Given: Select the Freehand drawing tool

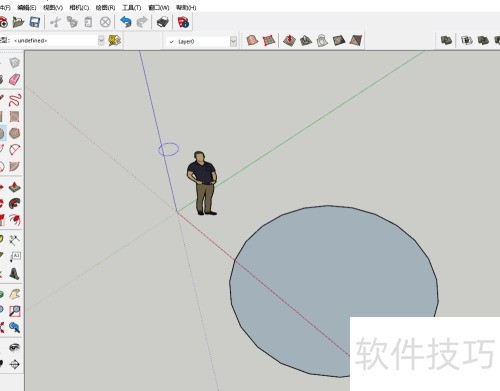Looking at the screenshot, I should coord(15,100).
